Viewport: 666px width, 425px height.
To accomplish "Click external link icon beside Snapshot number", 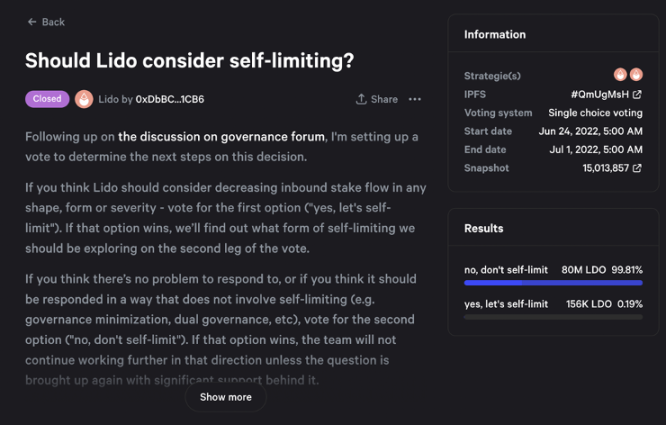I will (x=637, y=168).
